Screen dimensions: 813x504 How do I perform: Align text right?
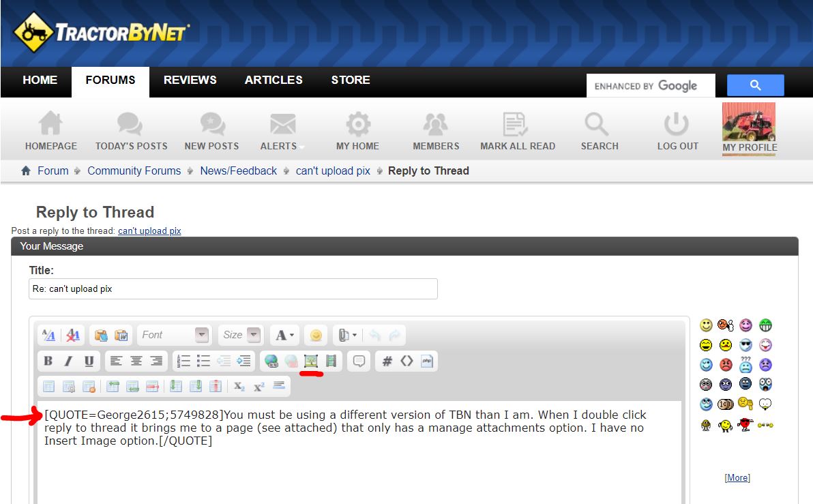[156, 361]
